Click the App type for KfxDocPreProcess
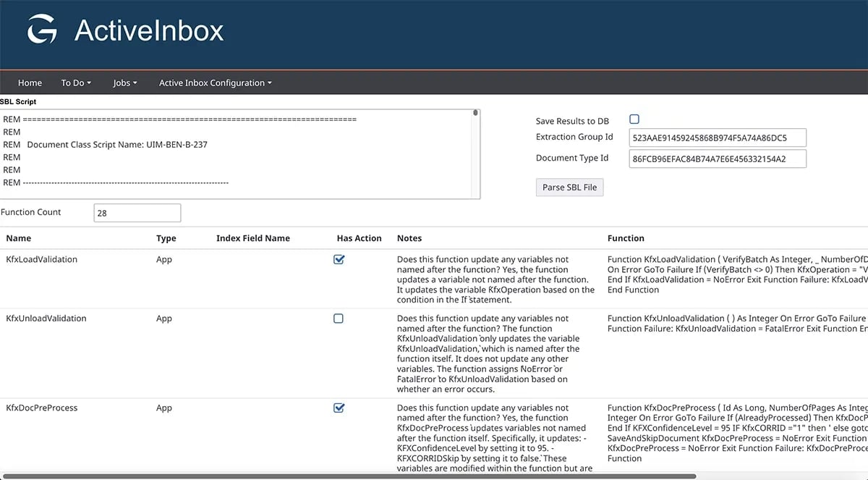Viewport: 868px width, 480px height. 164,408
